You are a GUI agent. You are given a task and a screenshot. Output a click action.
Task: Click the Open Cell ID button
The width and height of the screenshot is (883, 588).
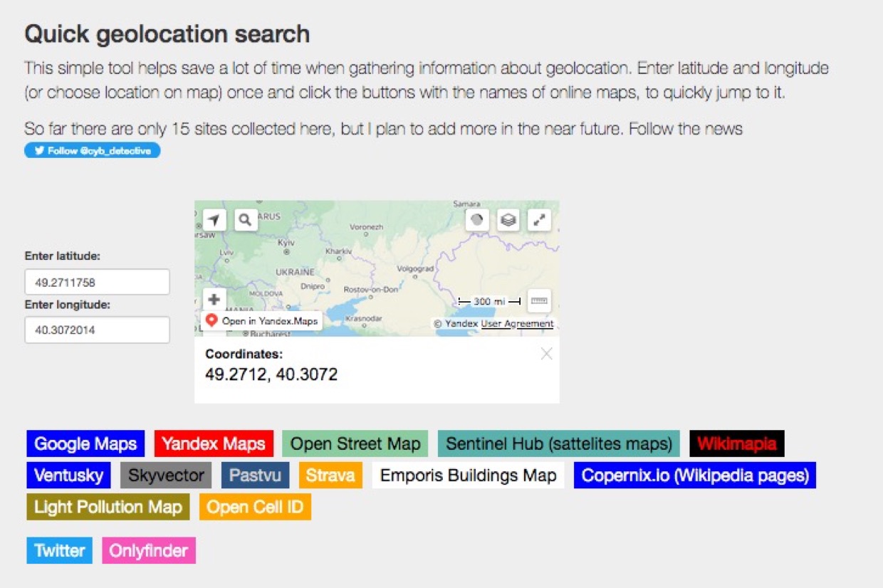point(256,508)
